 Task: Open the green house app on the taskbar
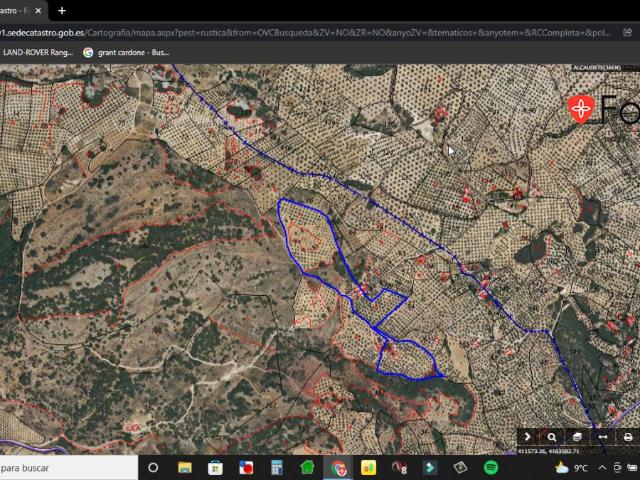click(307, 467)
